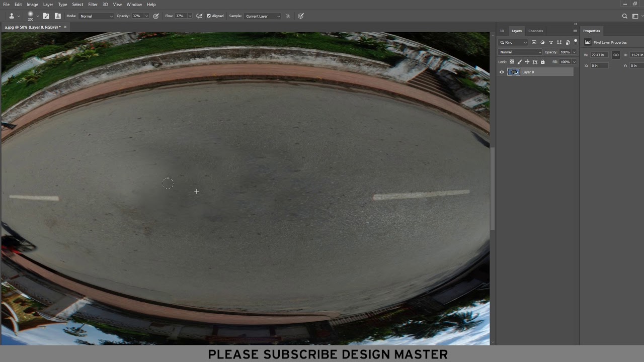Filter layers by pixel layers icon
This screenshot has width=644, height=362.
(x=534, y=42)
